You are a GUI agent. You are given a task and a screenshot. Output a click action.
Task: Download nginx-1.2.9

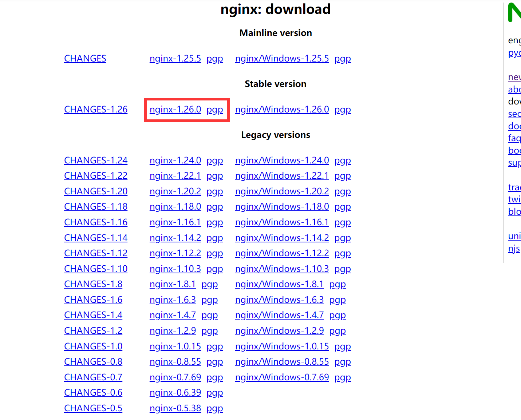(x=173, y=331)
